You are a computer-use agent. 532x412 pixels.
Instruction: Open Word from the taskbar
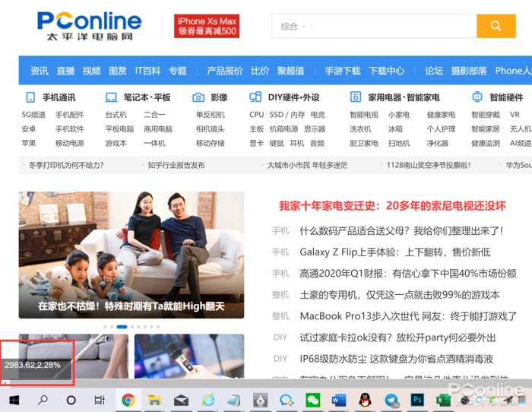[x=339, y=400]
